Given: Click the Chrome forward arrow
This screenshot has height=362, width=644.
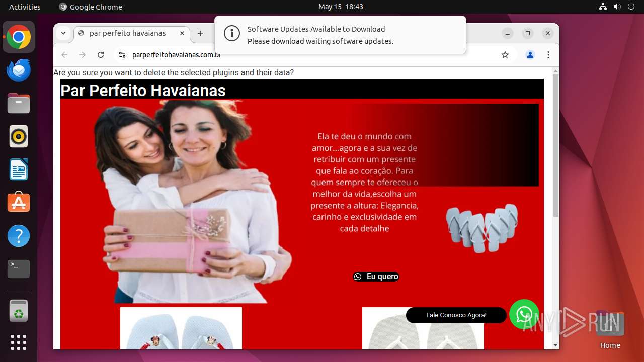Looking at the screenshot, I should 83,55.
